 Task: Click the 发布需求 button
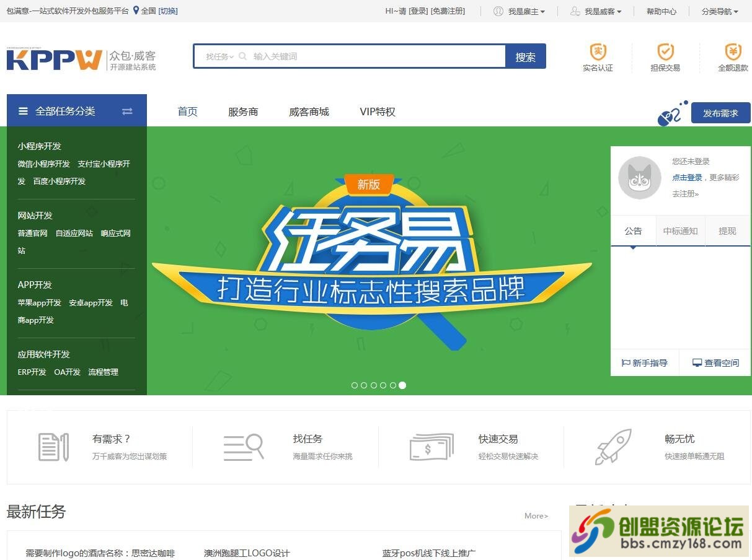click(720, 113)
